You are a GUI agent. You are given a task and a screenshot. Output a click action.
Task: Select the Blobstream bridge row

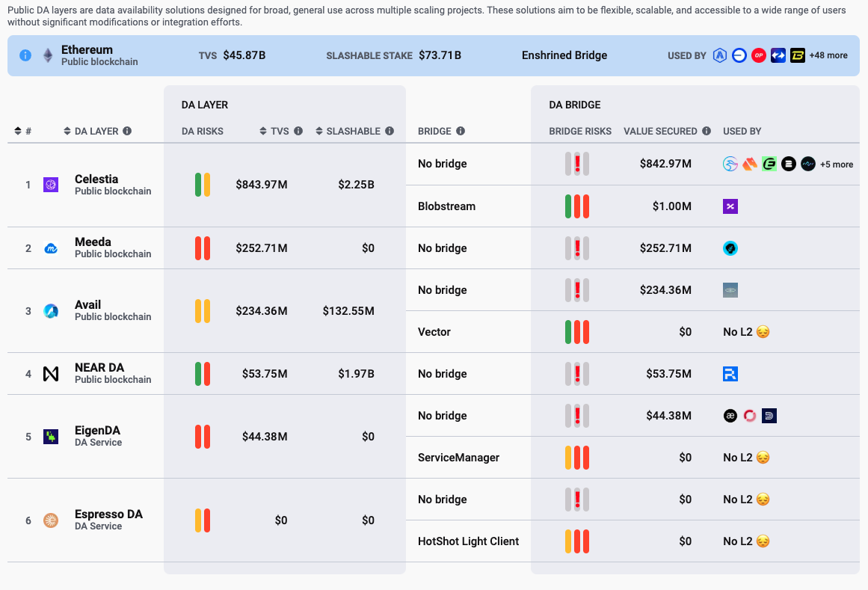coord(632,206)
